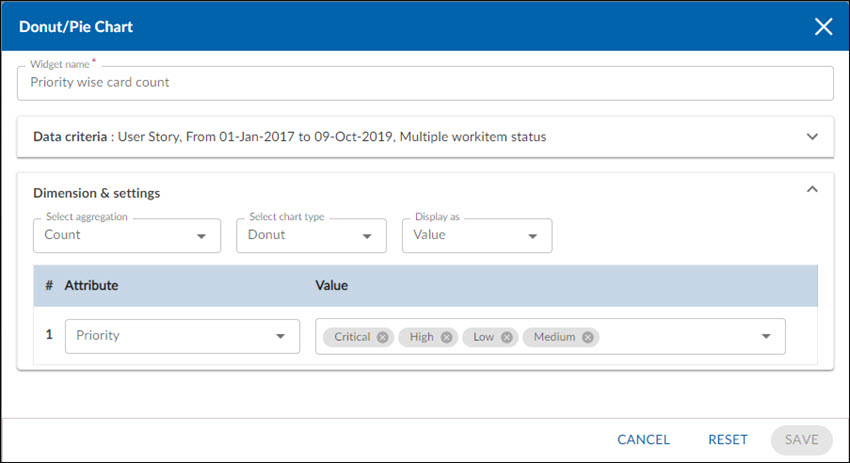Click the Cancel button
This screenshot has width=850, height=463.
pos(643,439)
